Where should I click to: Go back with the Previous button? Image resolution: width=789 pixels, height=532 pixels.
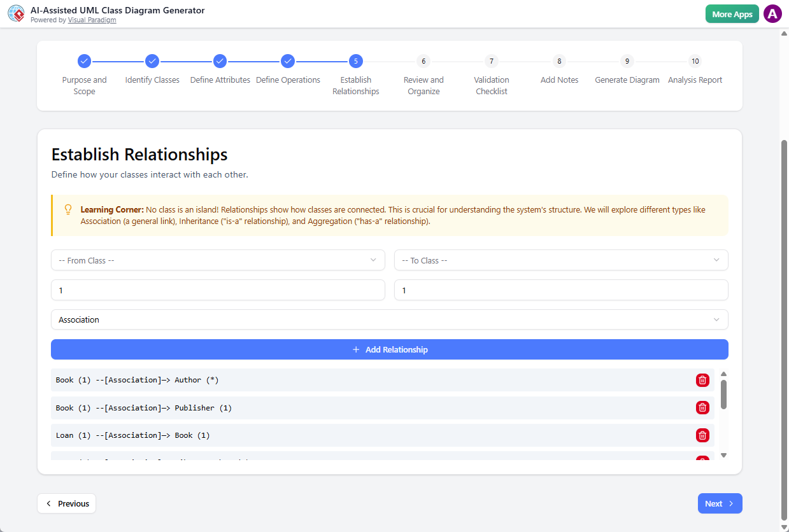coord(67,503)
